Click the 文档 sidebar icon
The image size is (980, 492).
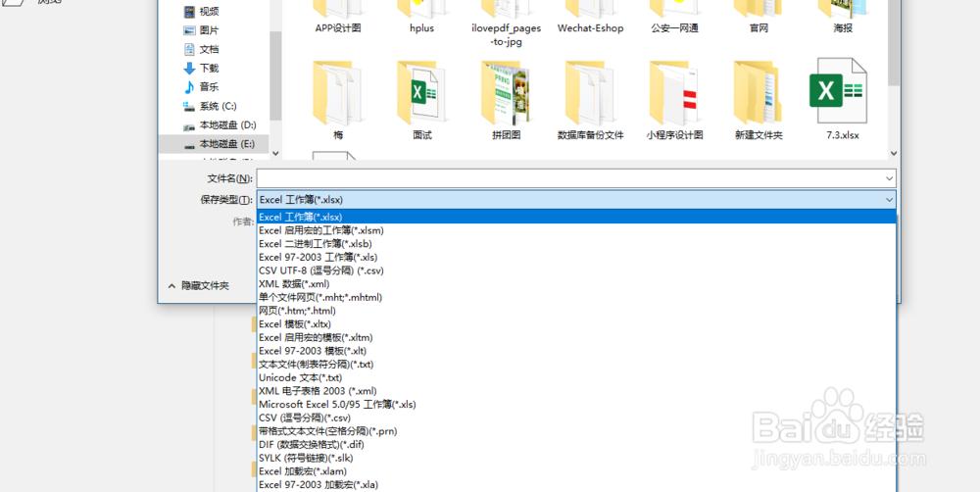[x=189, y=49]
